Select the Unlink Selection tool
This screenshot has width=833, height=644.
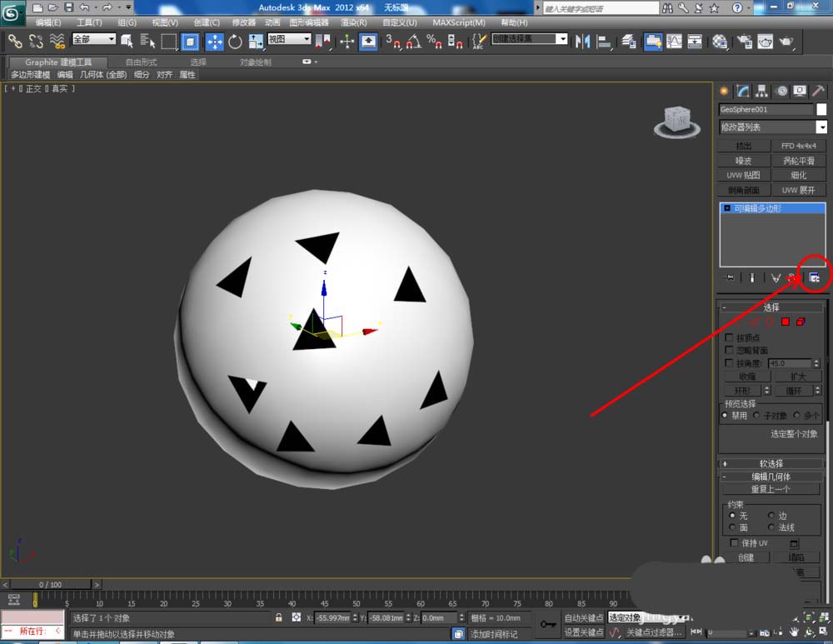36,41
